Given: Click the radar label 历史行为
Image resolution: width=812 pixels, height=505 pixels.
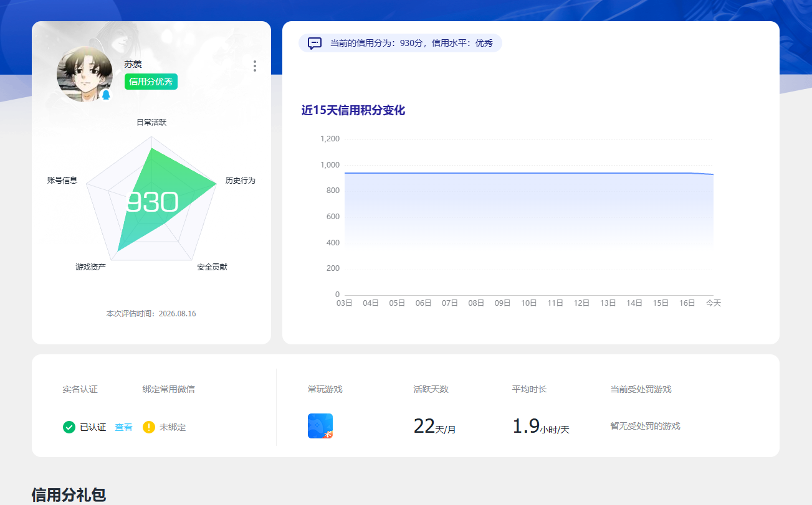Looking at the screenshot, I should click(x=241, y=180).
